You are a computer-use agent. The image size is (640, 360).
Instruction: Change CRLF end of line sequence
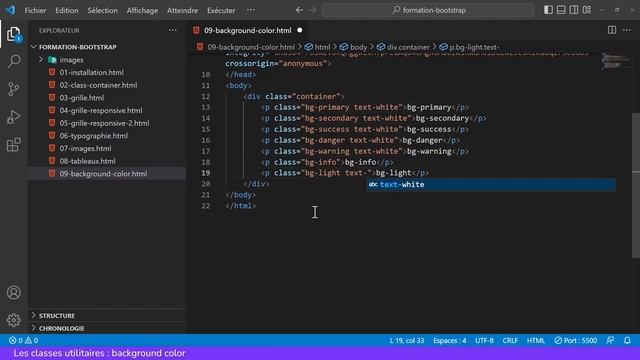pos(510,340)
